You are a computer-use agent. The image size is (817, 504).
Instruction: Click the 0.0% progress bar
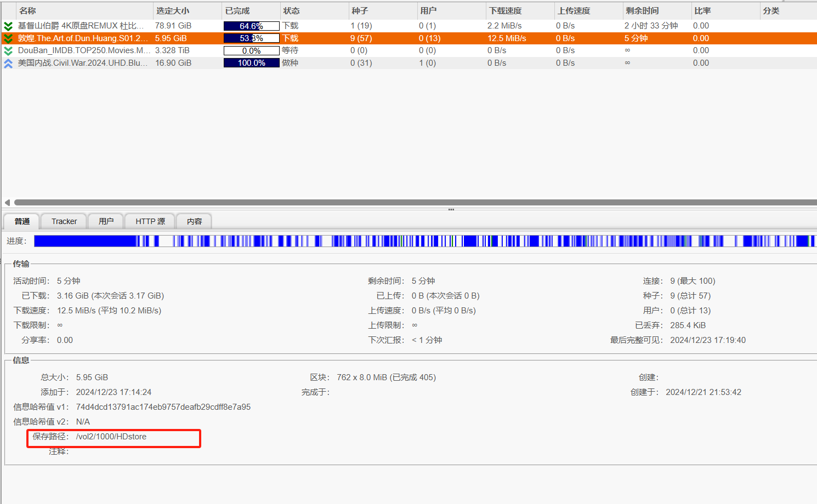tap(252, 50)
